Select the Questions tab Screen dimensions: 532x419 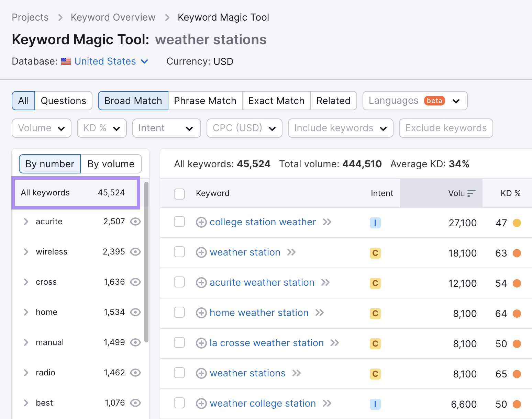click(64, 101)
